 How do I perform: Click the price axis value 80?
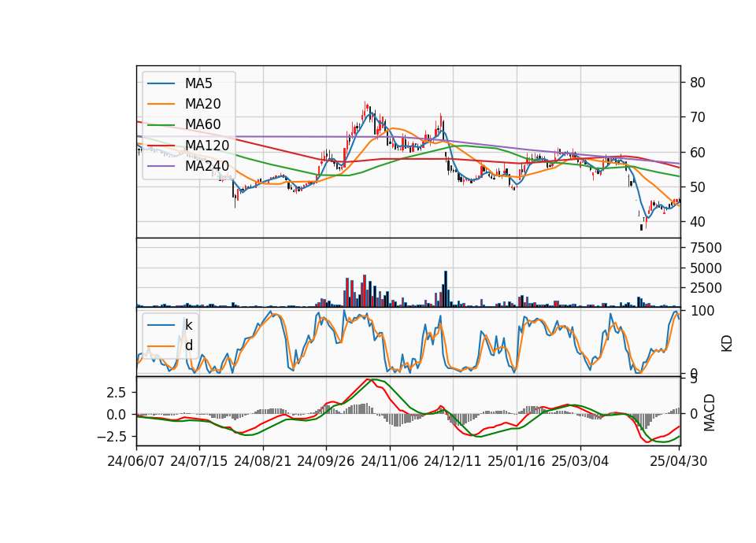(698, 83)
